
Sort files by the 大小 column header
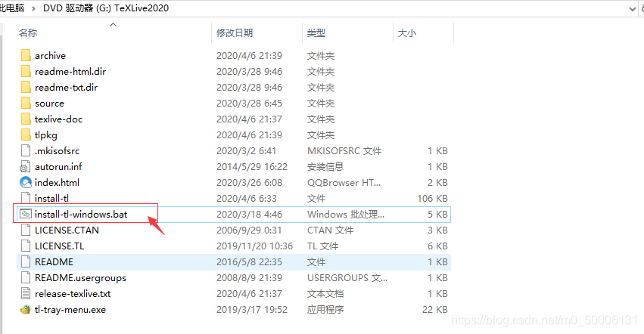click(407, 32)
